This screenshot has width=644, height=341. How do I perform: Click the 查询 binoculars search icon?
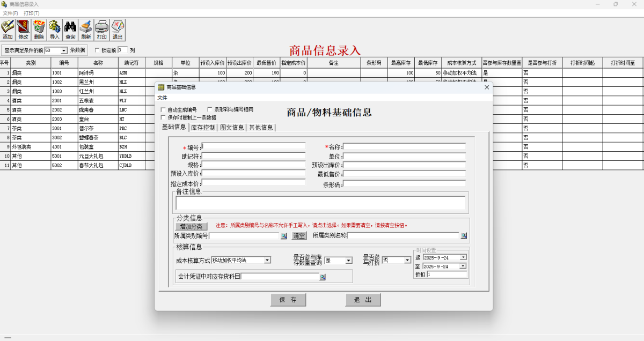point(70,29)
